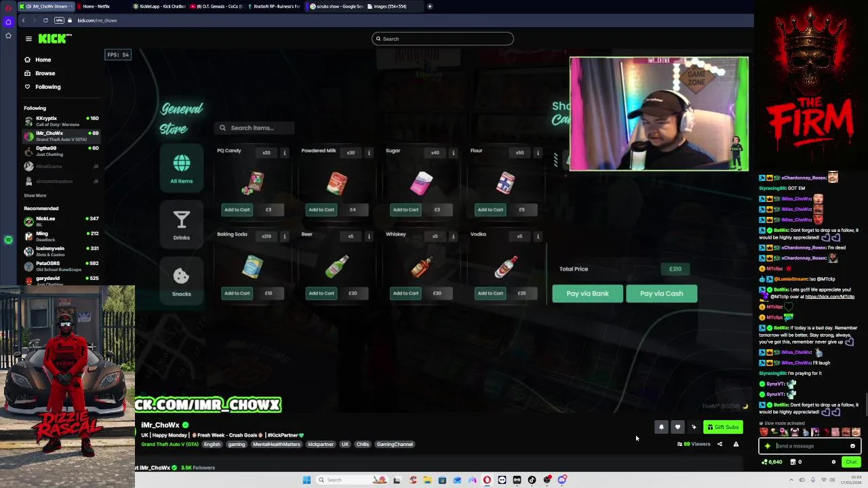Open Dgthe99 channel in Following list

click(61, 150)
